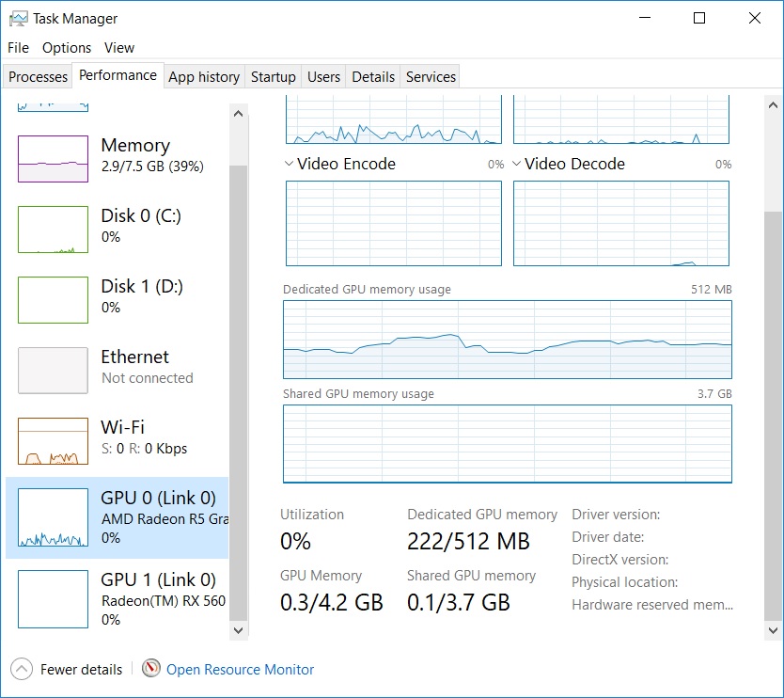Click down arrow of main panel scrollbar
The image size is (784, 698).
click(773, 630)
